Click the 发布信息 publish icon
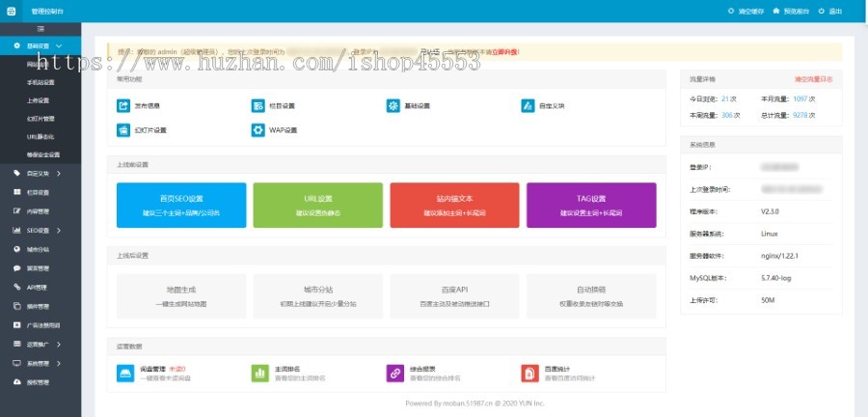Screen dimensions: 868x417 pyautogui.click(x=122, y=105)
